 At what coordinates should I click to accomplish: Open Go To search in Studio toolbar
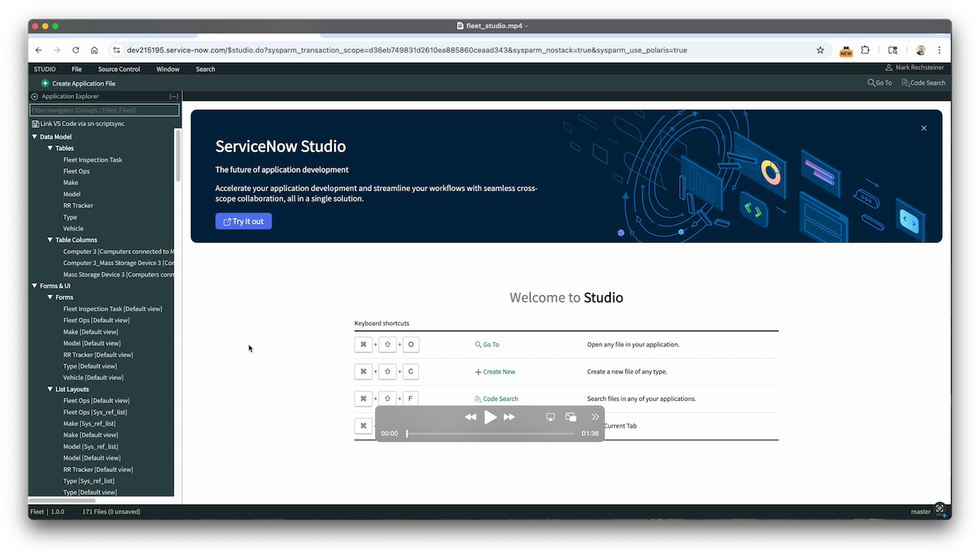pyautogui.click(x=879, y=83)
